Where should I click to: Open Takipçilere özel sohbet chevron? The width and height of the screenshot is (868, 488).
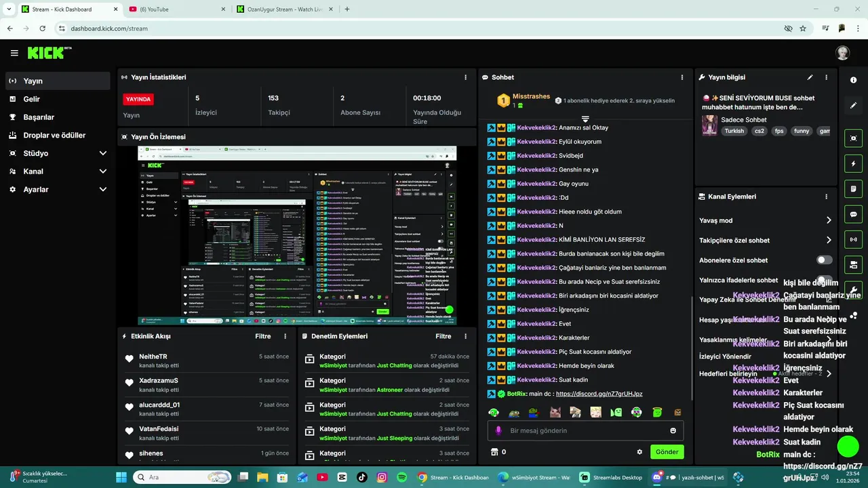pyautogui.click(x=829, y=240)
